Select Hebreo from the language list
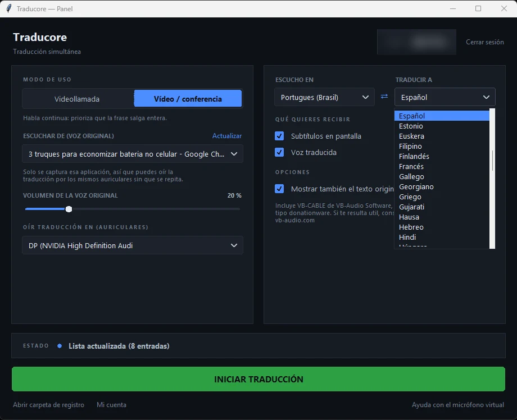The height and width of the screenshot is (420, 517). (x=442, y=227)
